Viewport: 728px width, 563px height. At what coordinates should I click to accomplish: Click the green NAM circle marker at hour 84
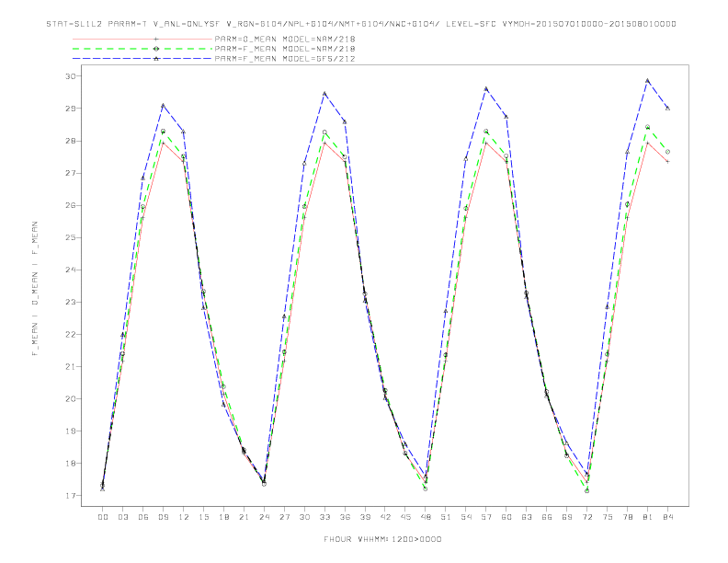(667, 152)
